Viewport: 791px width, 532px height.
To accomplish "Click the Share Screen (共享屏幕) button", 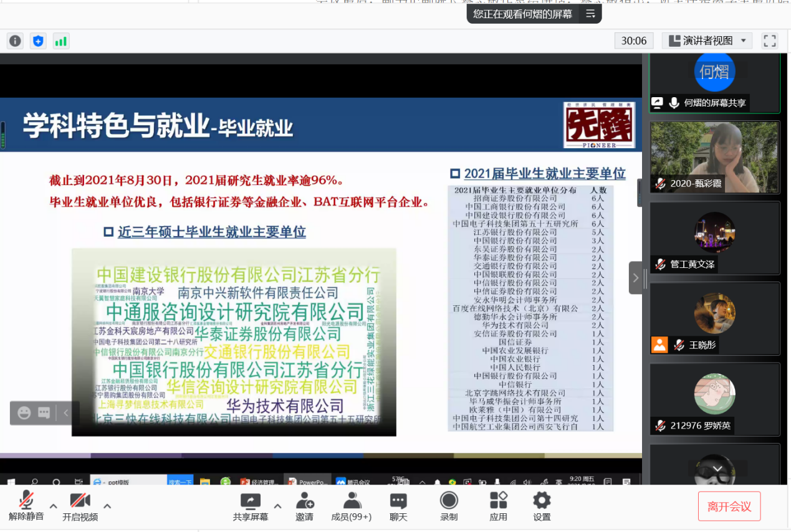I will tap(251, 506).
